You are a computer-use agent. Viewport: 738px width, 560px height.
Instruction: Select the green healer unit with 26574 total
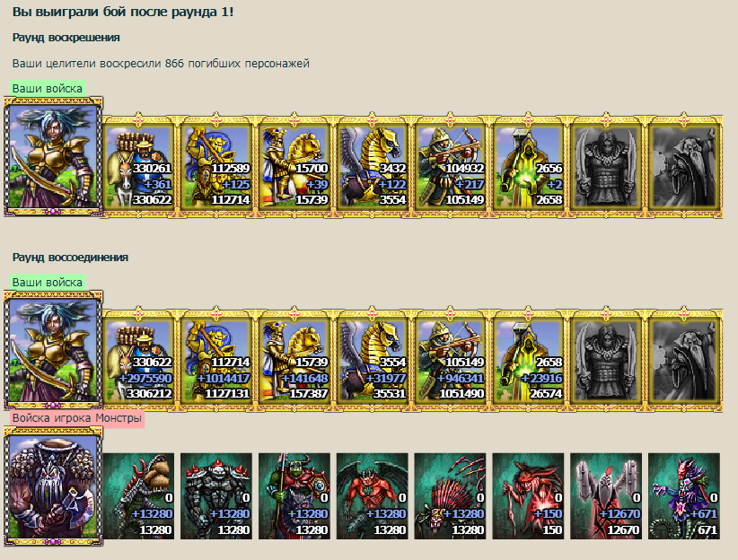coord(528,360)
